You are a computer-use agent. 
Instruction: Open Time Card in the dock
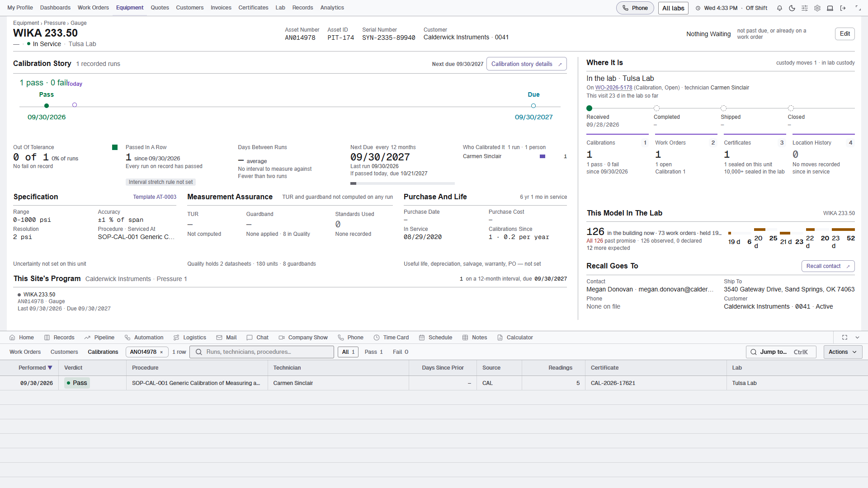click(392, 338)
